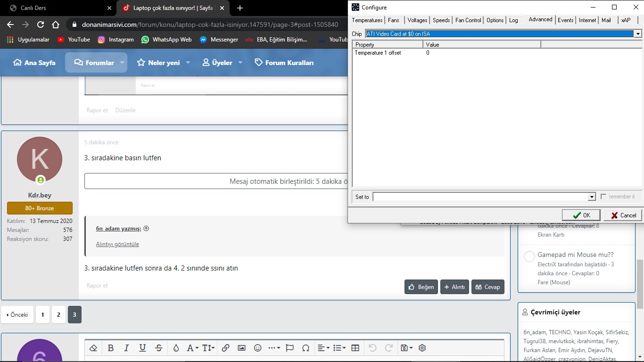Open the Instagram bookmark

click(x=116, y=40)
